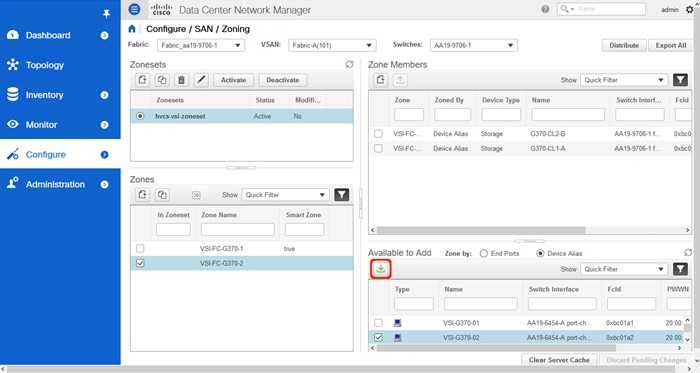Open Zones Quick Filter dropdown
The image size is (700, 373).
pos(285,195)
